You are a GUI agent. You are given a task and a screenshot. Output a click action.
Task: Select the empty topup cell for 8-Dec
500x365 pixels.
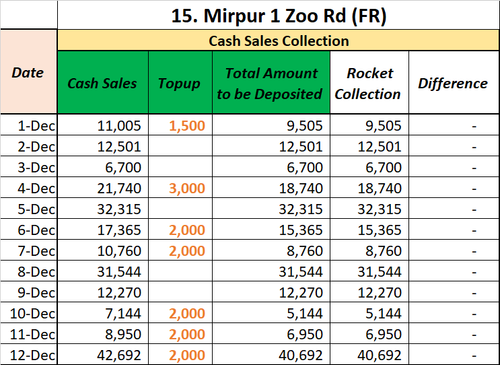point(180,271)
